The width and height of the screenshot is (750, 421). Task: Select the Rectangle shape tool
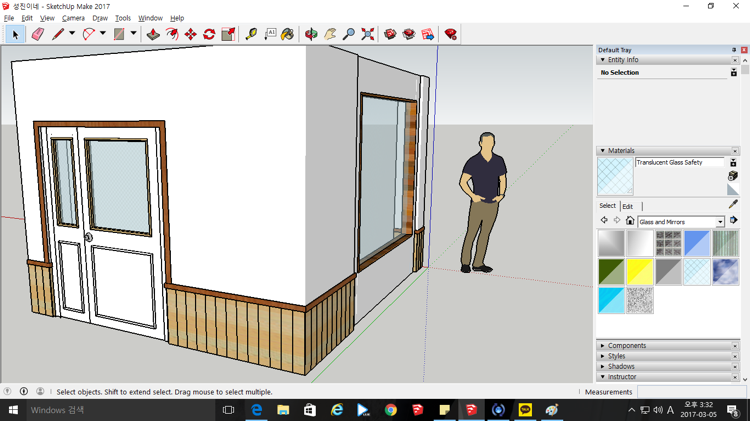click(119, 34)
